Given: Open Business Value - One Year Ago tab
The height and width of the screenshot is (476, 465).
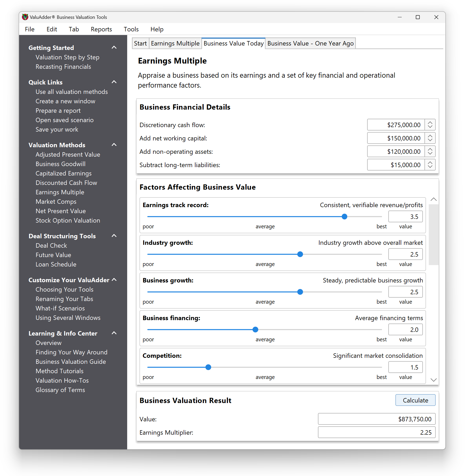Looking at the screenshot, I should click(310, 43).
